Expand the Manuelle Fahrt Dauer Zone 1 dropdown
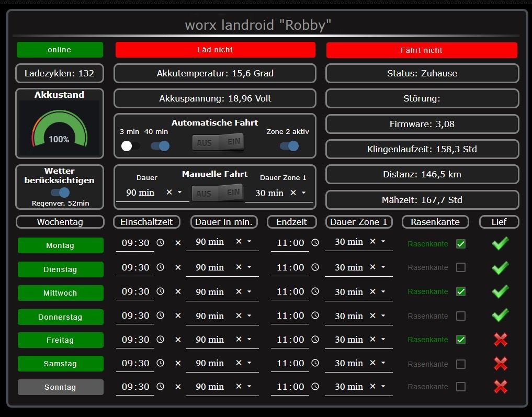The image size is (532, 417). 303,193
